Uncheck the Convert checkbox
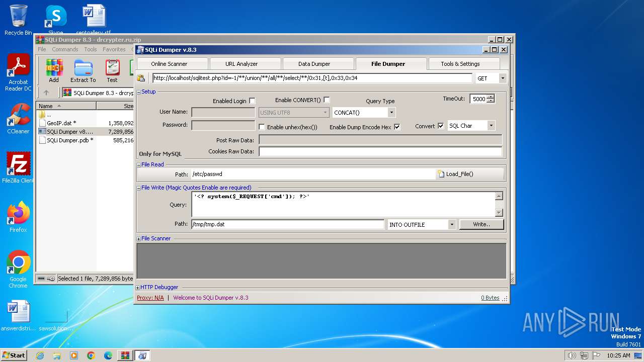644x362 pixels. [441, 126]
